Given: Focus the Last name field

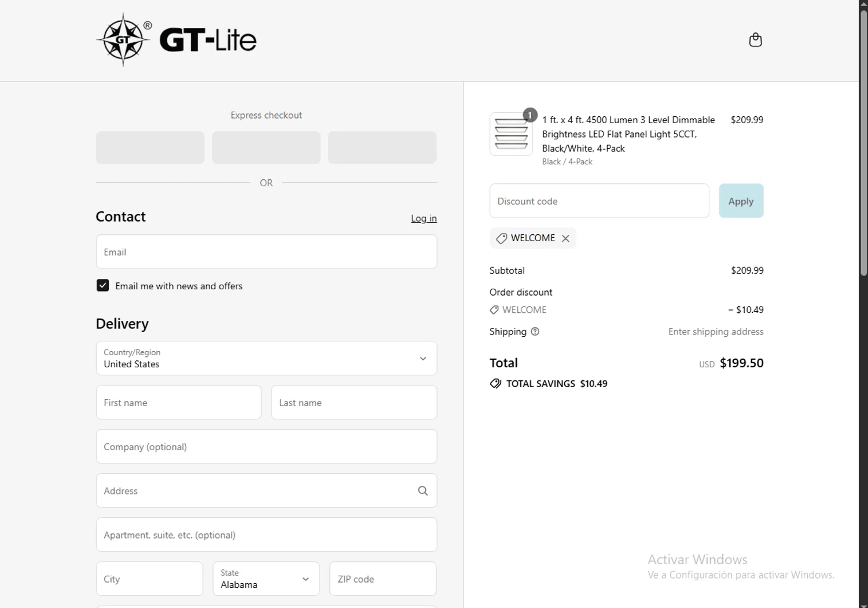Looking at the screenshot, I should 354,402.
